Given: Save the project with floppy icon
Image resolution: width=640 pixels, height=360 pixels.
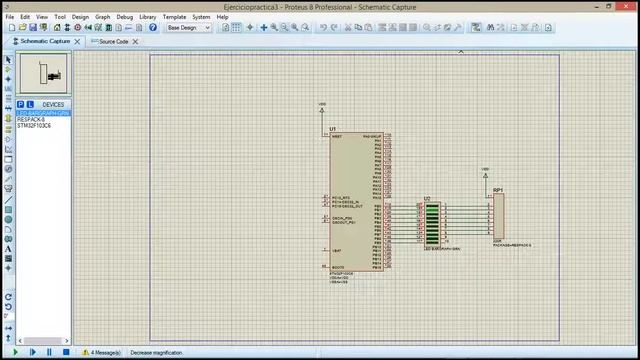Looking at the screenshot, I should point(33,27).
